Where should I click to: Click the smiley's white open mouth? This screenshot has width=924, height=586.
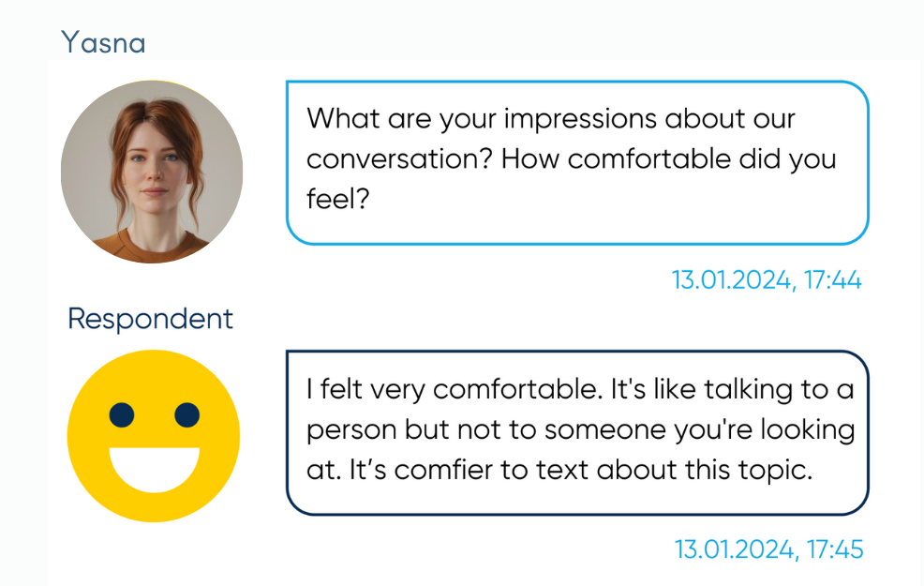pos(155,470)
